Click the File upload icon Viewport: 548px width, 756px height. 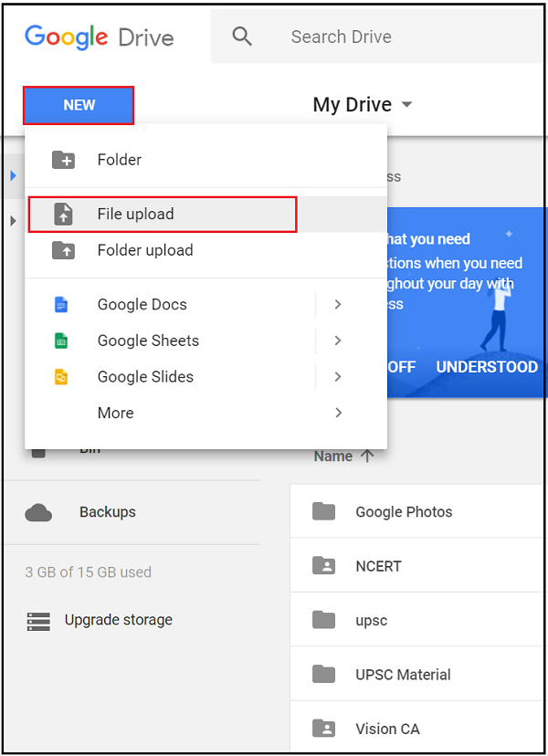coord(63,215)
